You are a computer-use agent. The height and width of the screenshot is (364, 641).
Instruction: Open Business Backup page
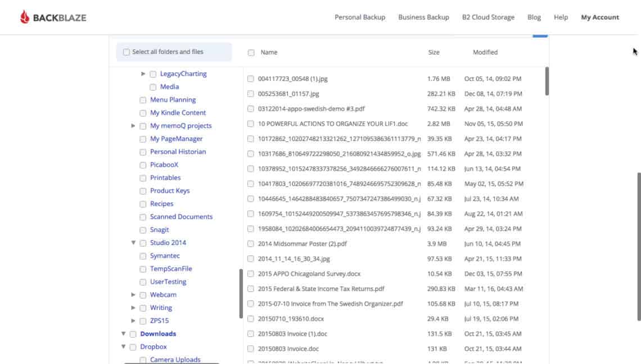click(x=423, y=17)
